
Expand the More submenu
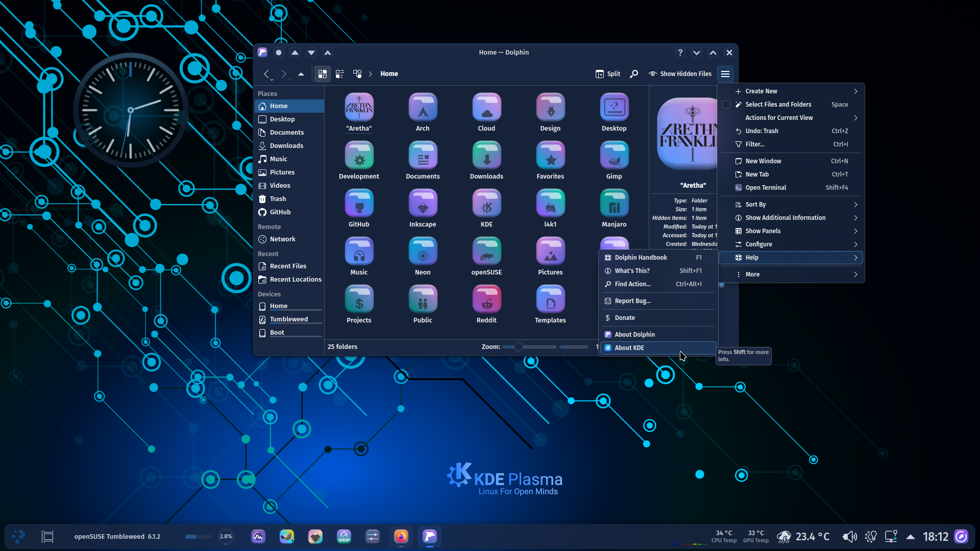(791, 274)
